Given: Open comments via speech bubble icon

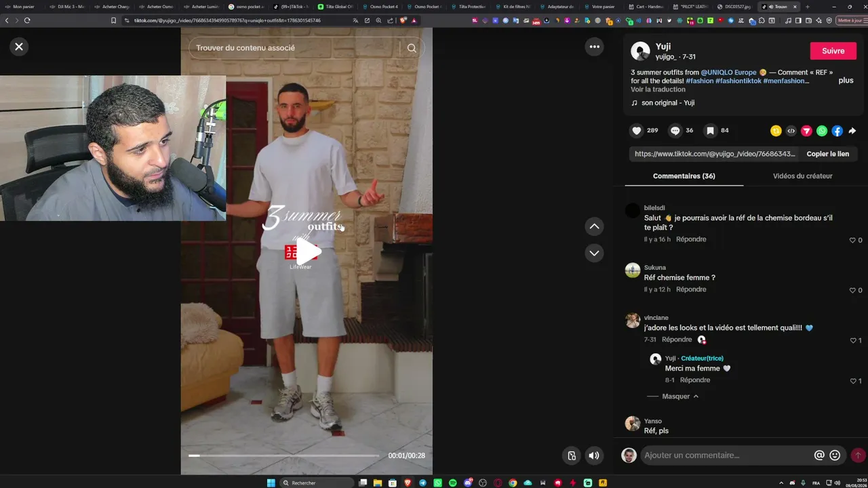Looking at the screenshot, I should tap(675, 131).
